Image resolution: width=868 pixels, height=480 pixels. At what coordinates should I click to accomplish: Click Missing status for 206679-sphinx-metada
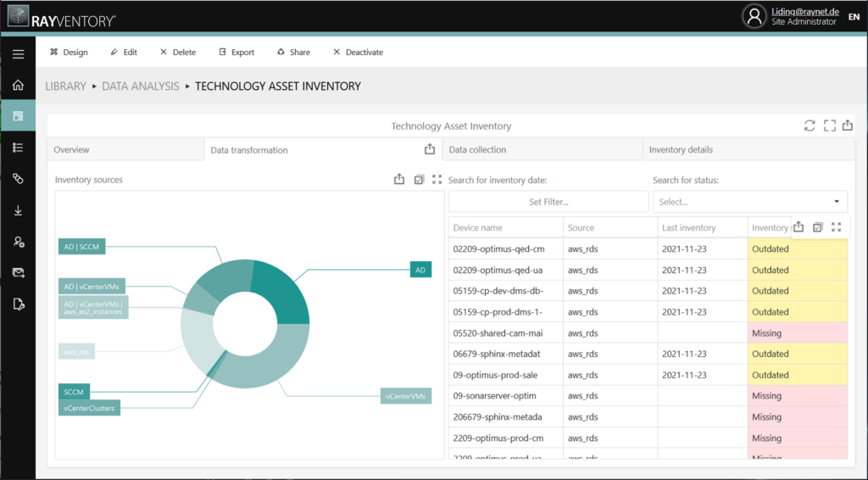(797, 417)
